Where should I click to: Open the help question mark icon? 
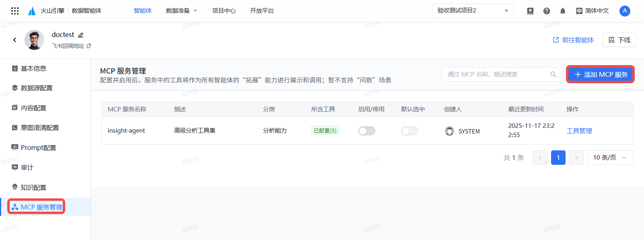(546, 11)
